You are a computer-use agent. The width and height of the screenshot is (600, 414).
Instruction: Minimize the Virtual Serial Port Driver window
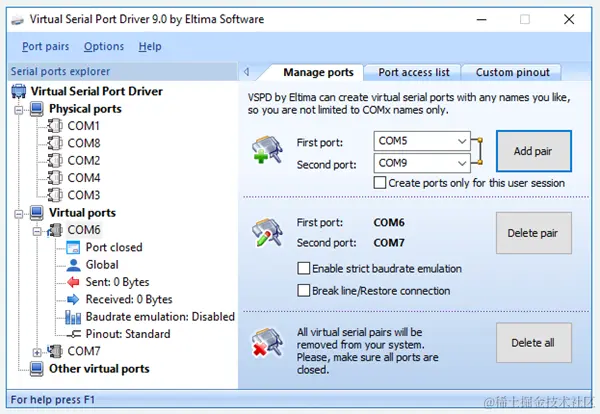(x=481, y=20)
